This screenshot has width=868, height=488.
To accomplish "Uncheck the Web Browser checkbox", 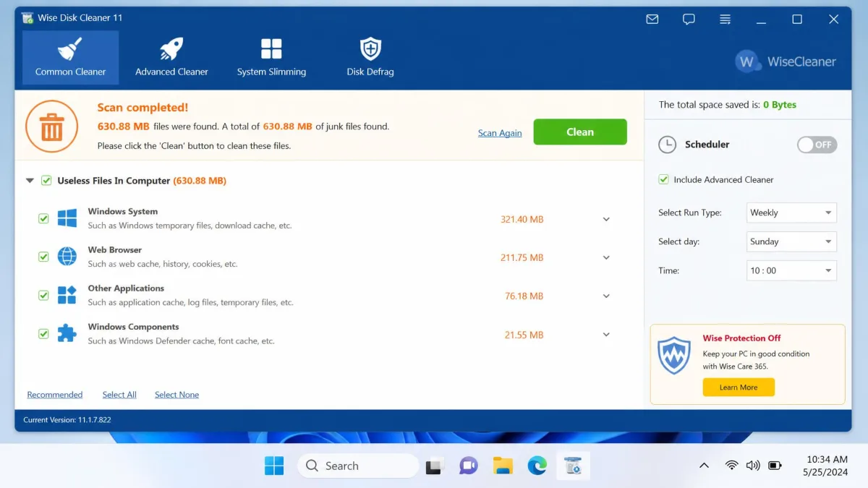I will (x=43, y=257).
